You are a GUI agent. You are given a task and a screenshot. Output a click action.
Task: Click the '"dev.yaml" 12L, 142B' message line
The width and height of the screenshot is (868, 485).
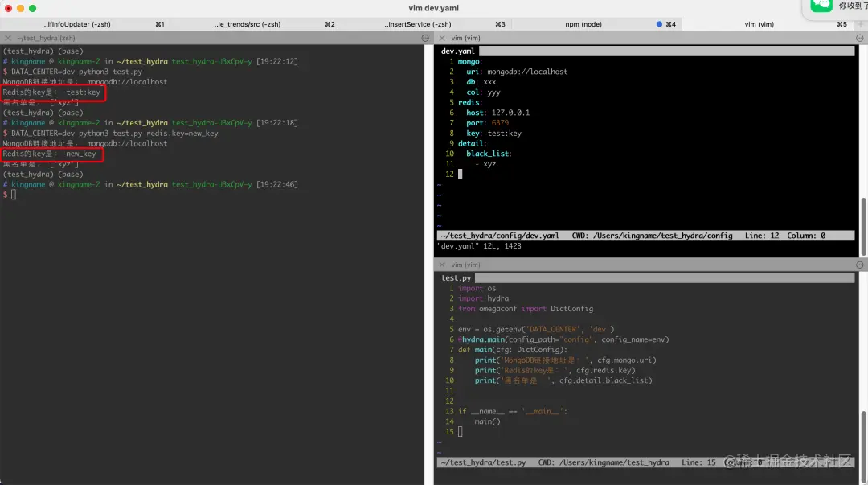479,246
